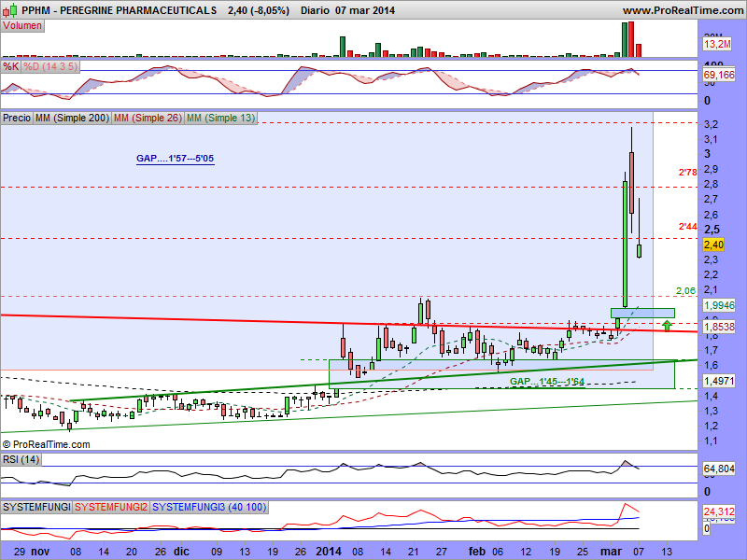
Task: Click the 29 label on the date axis
Action: pyautogui.click(x=20, y=552)
